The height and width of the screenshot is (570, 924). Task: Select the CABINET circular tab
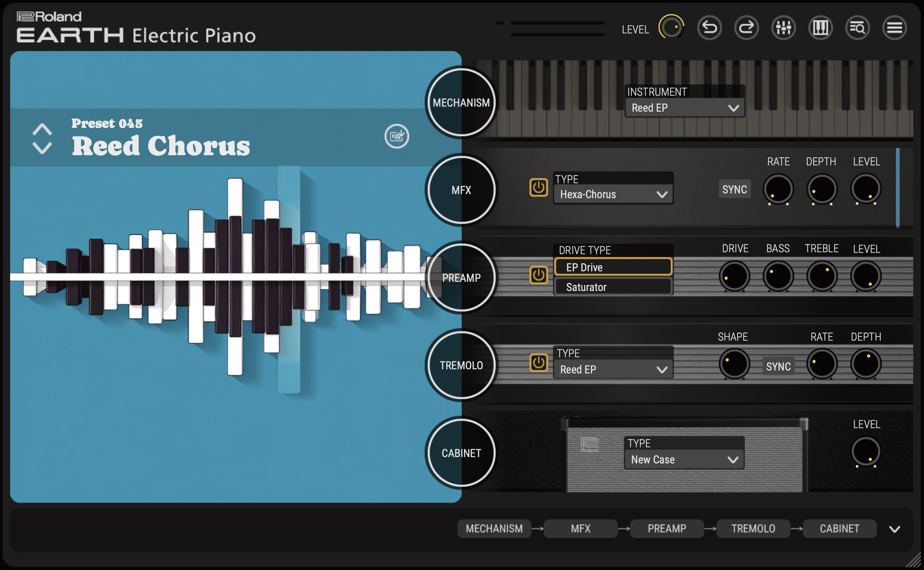click(461, 453)
